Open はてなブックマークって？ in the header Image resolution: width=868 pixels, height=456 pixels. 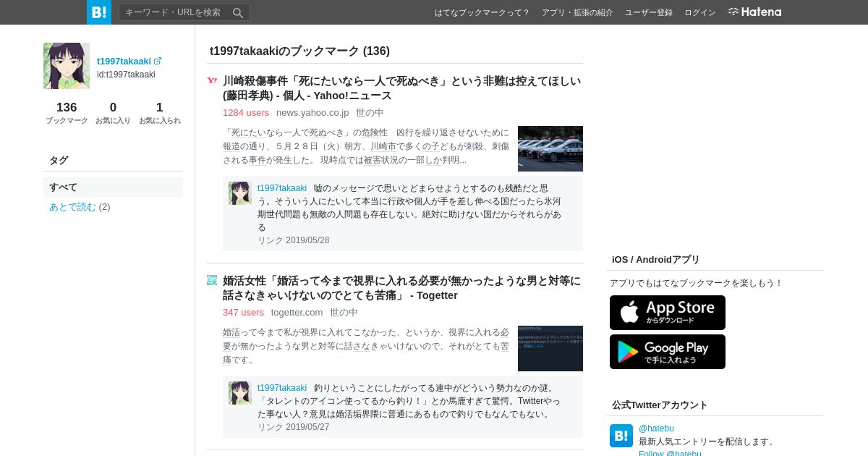[x=482, y=12]
